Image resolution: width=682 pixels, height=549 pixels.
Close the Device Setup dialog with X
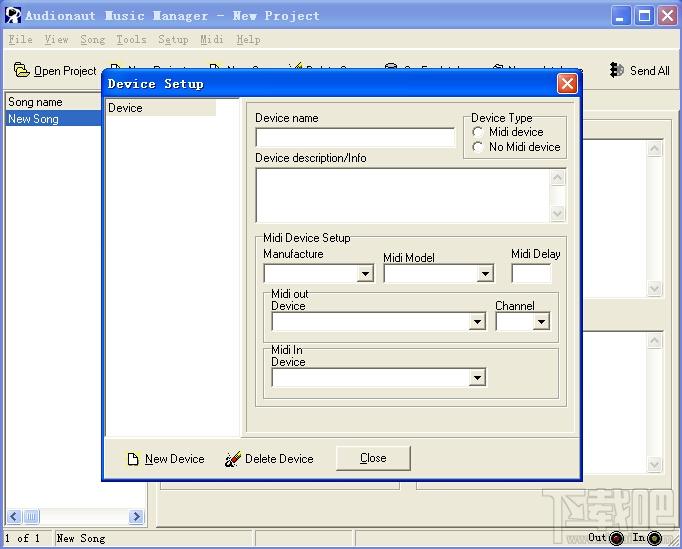(567, 83)
